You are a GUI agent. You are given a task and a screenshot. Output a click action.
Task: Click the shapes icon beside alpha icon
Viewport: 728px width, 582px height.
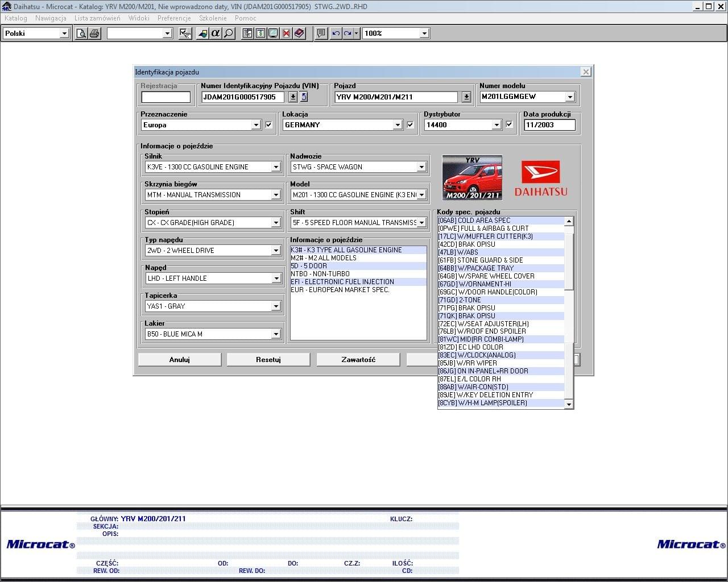point(202,34)
